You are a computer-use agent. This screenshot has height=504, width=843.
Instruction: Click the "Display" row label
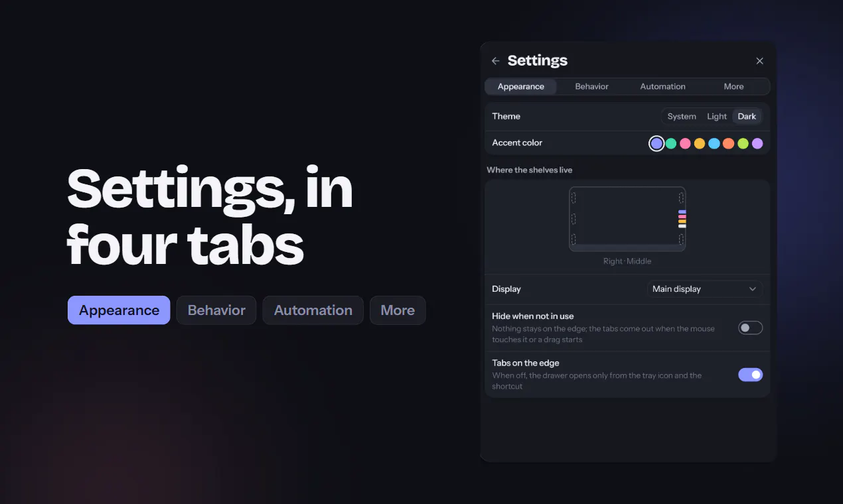coord(506,289)
